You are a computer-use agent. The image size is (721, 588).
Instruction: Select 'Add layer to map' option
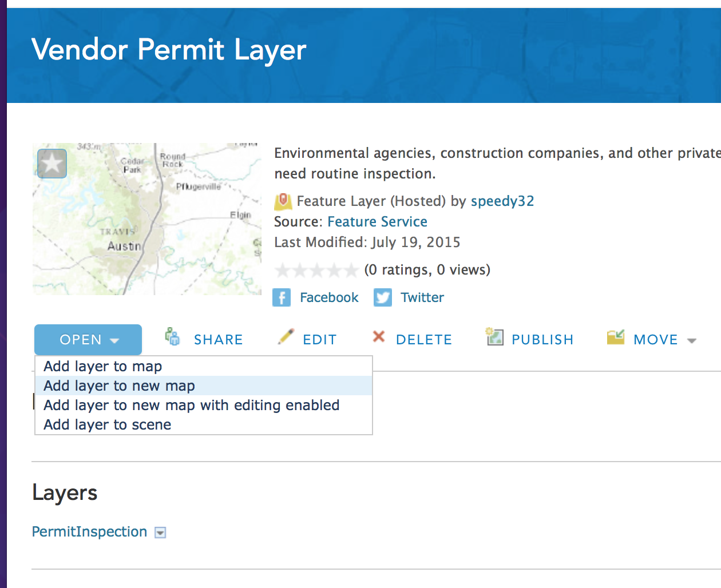coord(103,366)
